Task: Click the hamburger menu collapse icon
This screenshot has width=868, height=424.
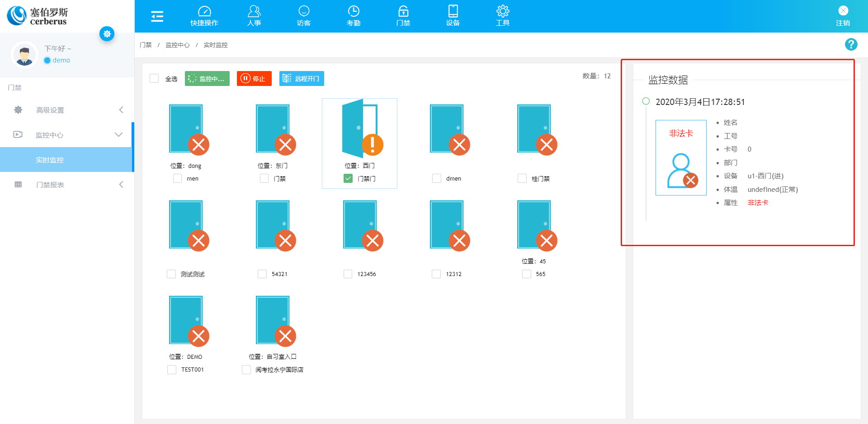Action: click(157, 16)
